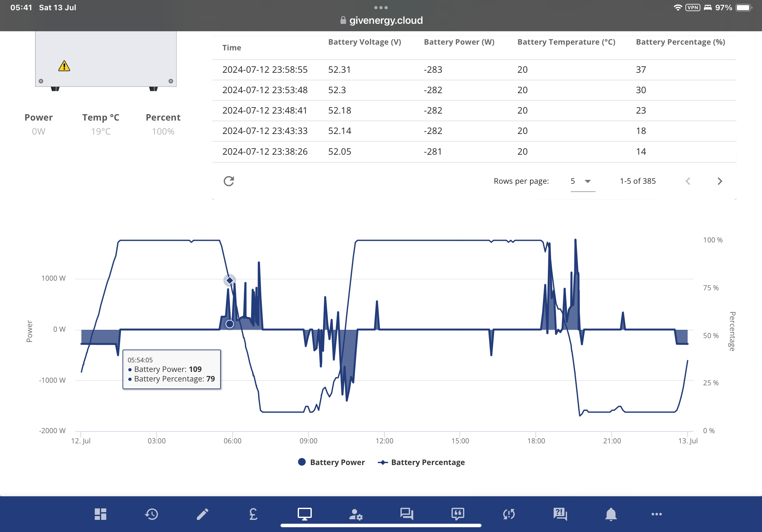Refresh the battery data table

229,181
